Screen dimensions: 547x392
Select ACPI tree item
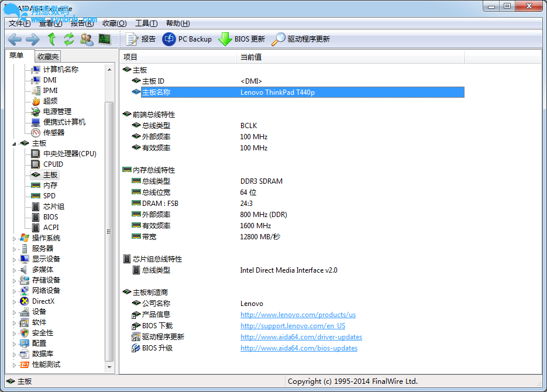pyautogui.click(x=51, y=228)
